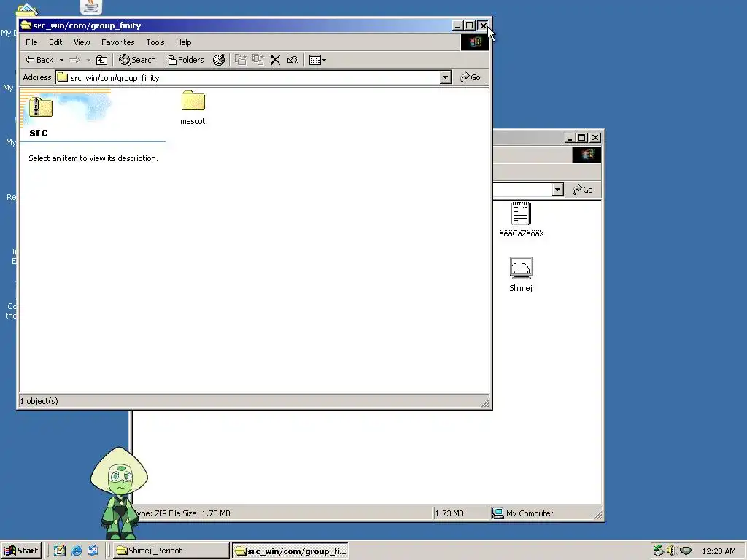
Task: Expand address dropdown in back window
Action: point(558,190)
